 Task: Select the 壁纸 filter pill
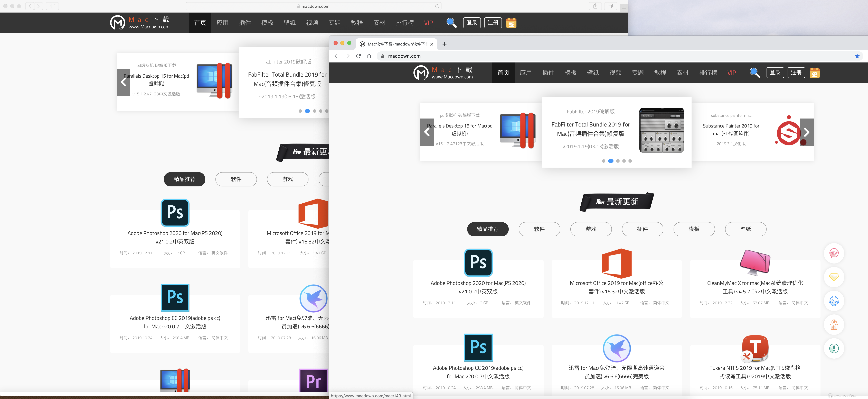745,229
